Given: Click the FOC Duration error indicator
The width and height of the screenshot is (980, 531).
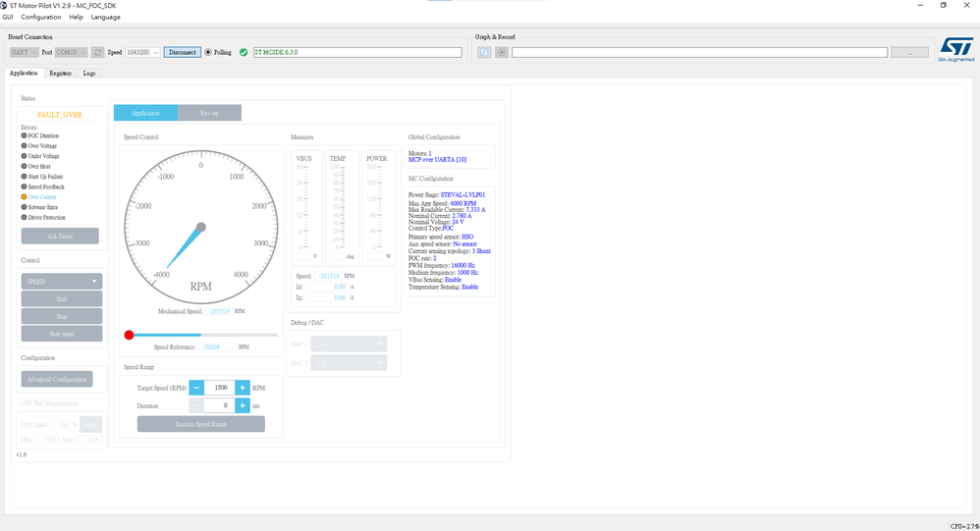Looking at the screenshot, I should [25, 135].
